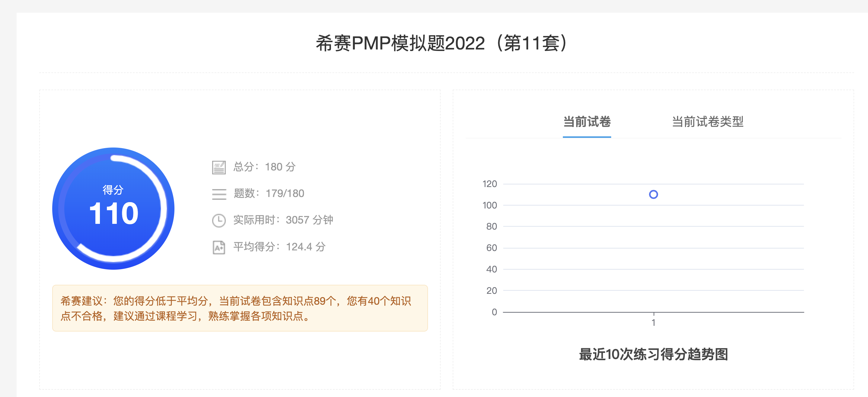Viewport: 868px width, 397px height.
Task: Click the chart caption 最近10次练习得分趋势图
Action: (x=653, y=354)
